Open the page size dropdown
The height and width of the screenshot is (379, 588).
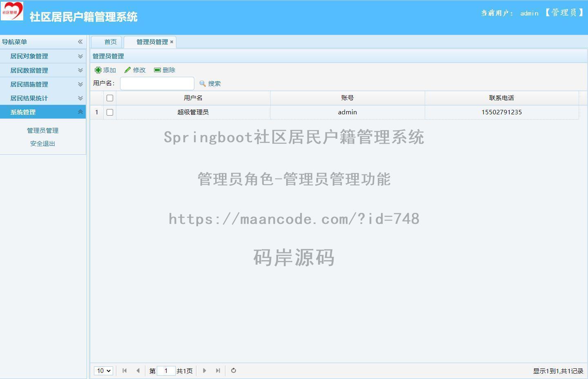103,371
